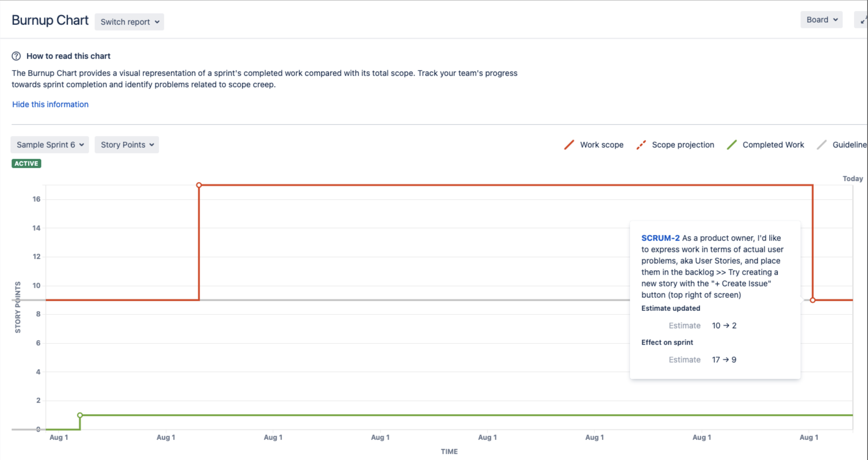
Task: Click the gray Guideline legend icon
Action: (822, 145)
